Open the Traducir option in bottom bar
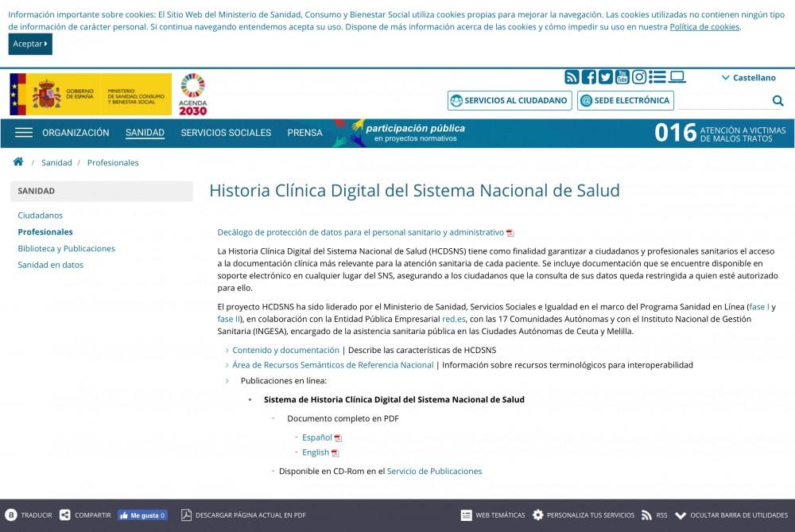The image size is (795, 532). click(29, 515)
